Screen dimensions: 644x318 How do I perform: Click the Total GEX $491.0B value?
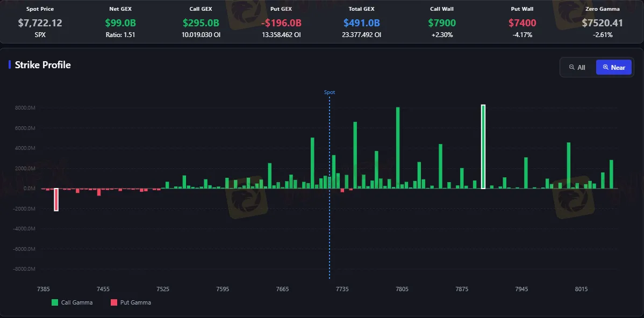point(361,23)
